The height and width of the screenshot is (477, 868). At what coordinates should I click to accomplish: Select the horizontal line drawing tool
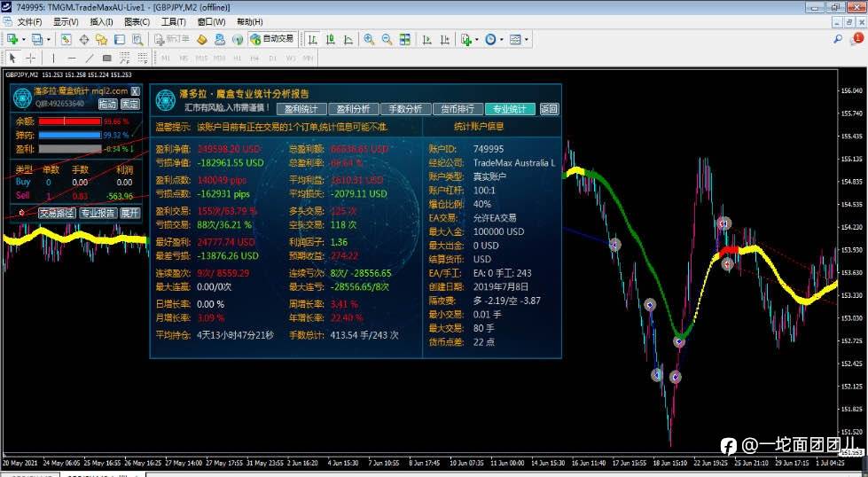(72, 58)
